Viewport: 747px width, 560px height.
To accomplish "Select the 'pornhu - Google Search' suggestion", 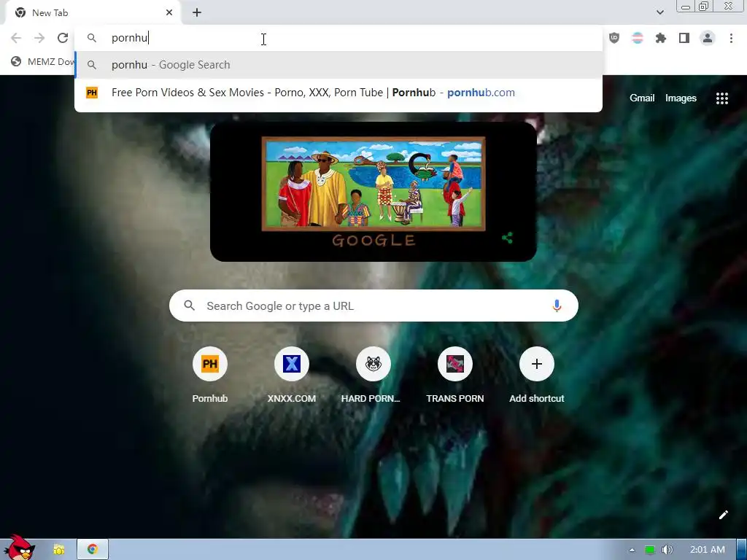I will point(338,65).
